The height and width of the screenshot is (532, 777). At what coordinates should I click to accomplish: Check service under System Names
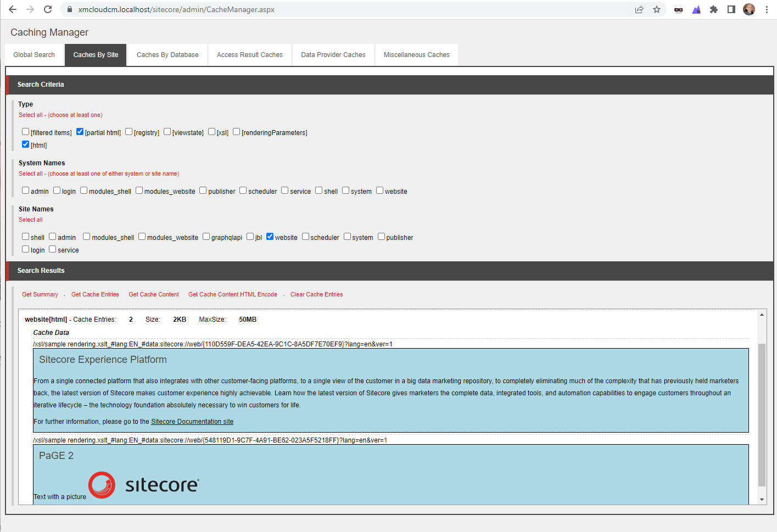(284, 191)
